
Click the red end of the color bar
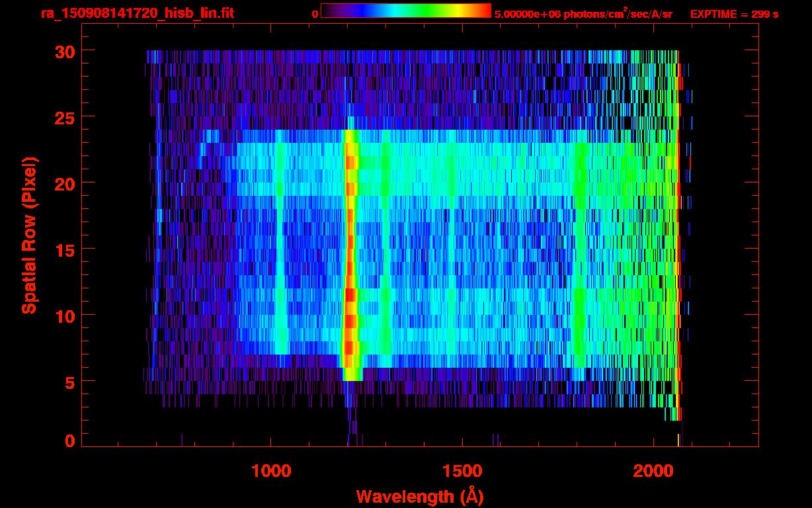(483, 11)
